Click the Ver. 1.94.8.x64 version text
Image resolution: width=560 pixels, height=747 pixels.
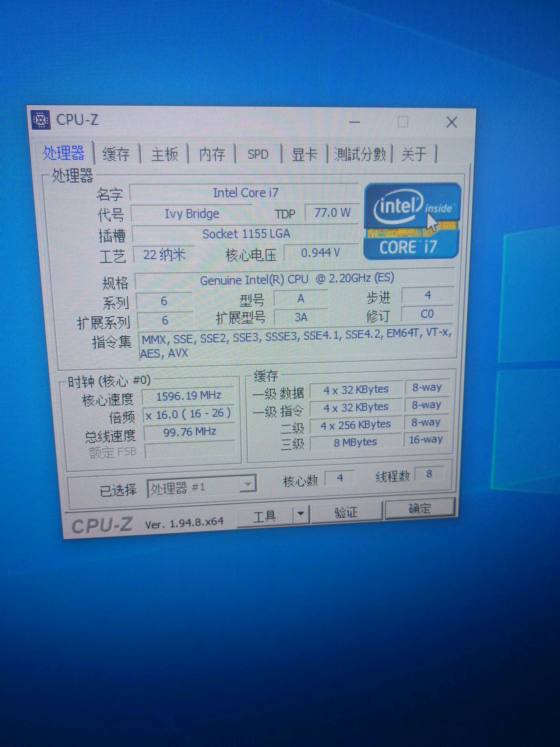coord(184,523)
